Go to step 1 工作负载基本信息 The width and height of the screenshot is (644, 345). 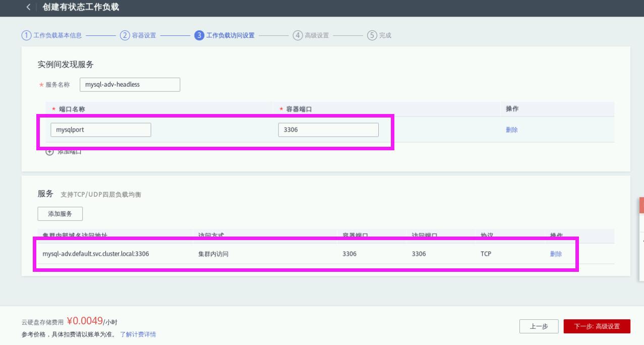tap(51, 35)
